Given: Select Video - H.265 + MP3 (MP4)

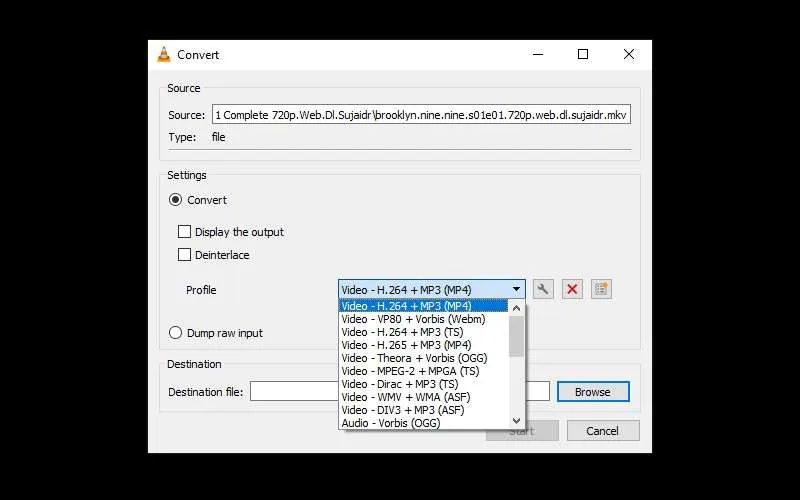Looking at the screenshot, I should coord(423,345).
